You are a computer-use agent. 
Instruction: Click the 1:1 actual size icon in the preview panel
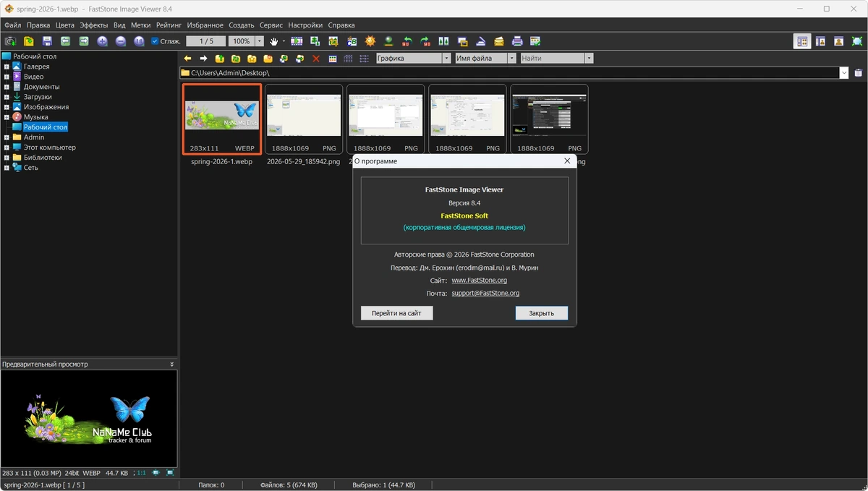tap(142, 473)
